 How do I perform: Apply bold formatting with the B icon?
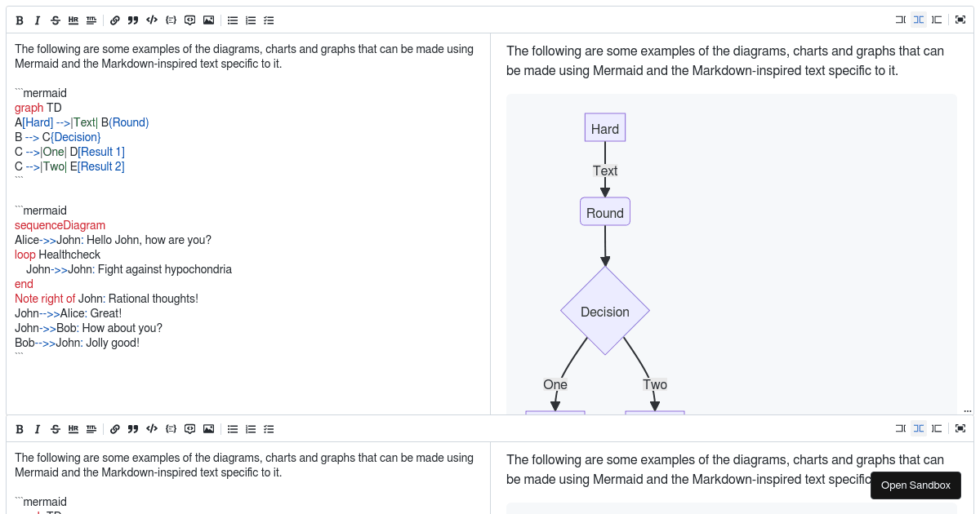click(20, 20)
